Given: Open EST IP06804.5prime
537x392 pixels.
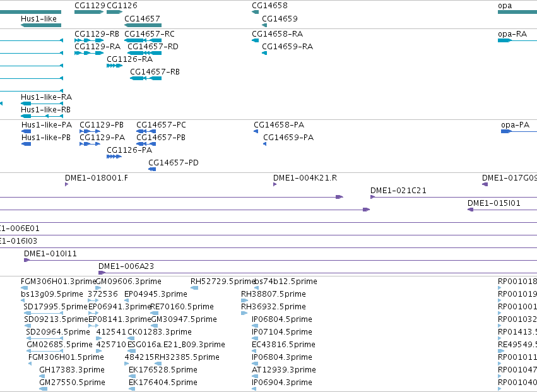Looking at the screenshot, I should (x=282, y=319).
